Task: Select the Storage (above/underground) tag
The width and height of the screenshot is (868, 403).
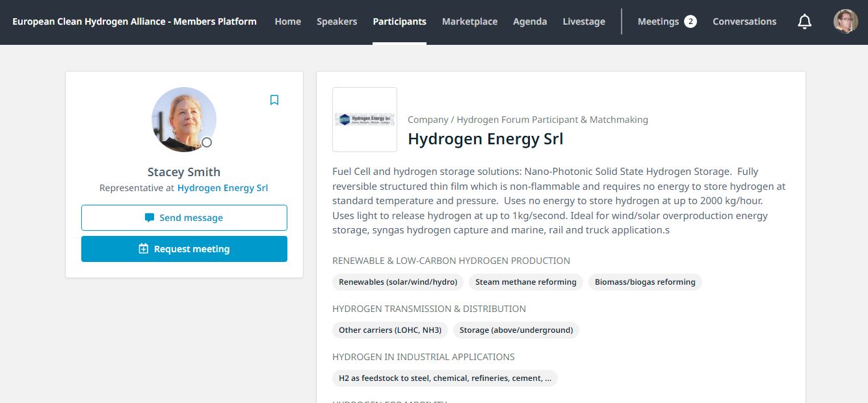Action: click(516, 330)
